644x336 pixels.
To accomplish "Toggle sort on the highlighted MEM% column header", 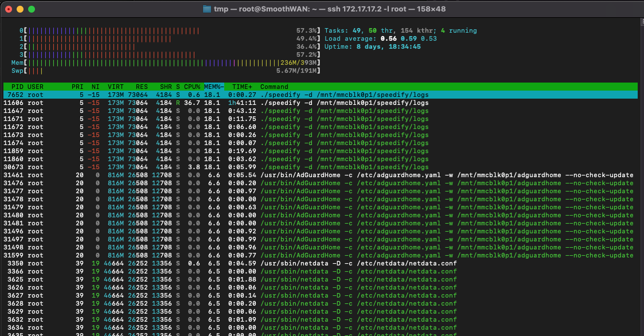I will click(x=214, y=87).
